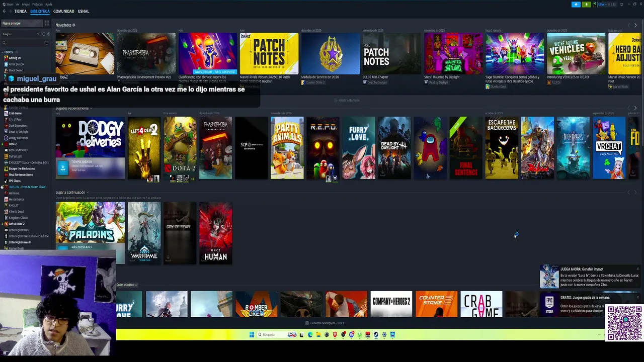This screenshot has width=644, height=362.
Task: Select Left 4 Dead 2 in sidebar
Action: pyautogui.click(x=16, y=224)
